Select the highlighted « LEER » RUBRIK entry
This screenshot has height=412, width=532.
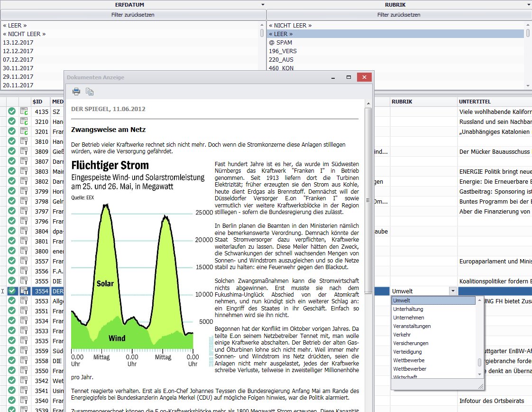[x=396, y=34]
